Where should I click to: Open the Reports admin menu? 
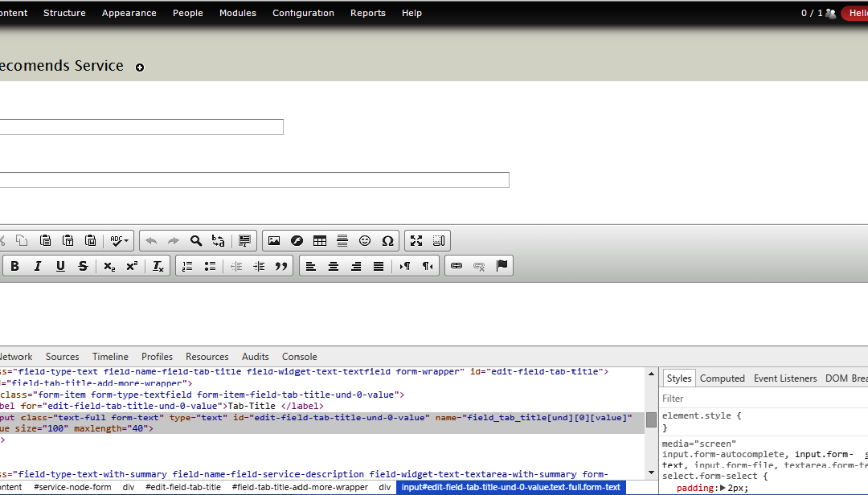pyautogui.click(x=367, y=13)
